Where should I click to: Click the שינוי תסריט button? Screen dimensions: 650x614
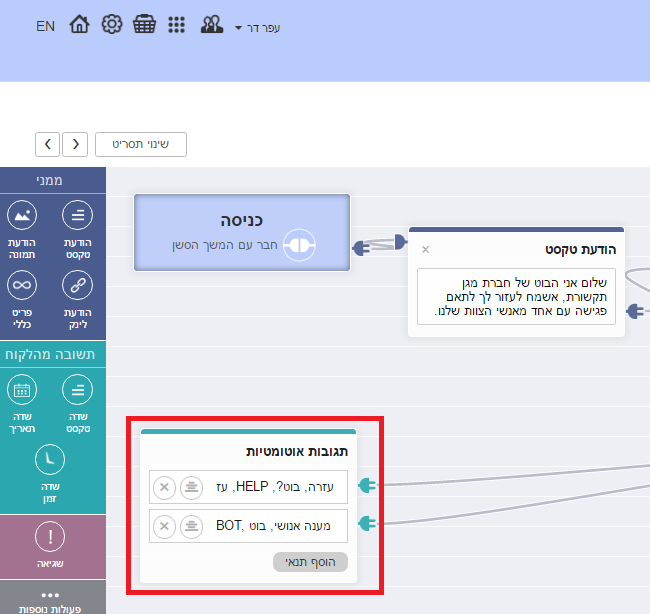[x=141, y=144]
